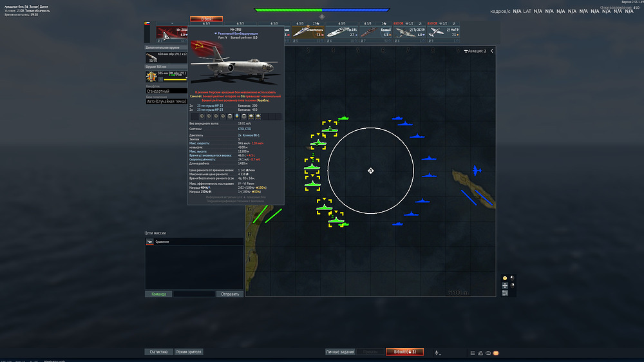Open the spawn base Авто dropdown
Screen dimensions: 644x362
pos(165,101)
